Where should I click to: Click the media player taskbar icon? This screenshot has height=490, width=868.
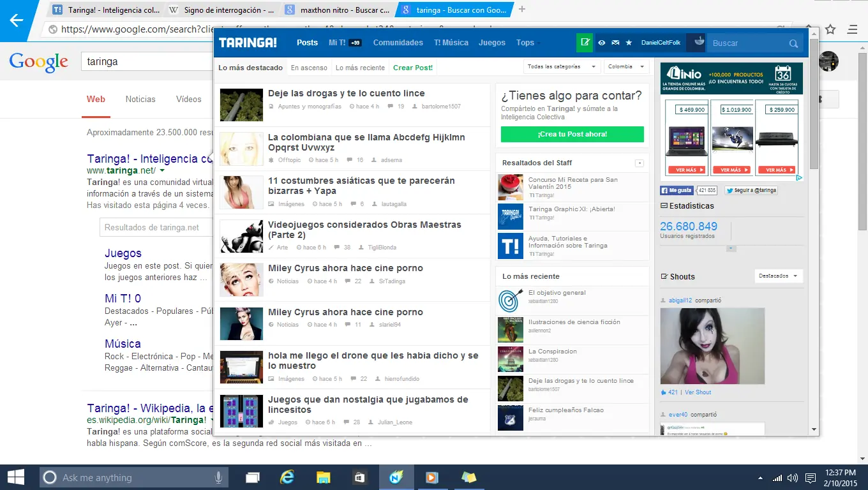(x=433, y=477)
